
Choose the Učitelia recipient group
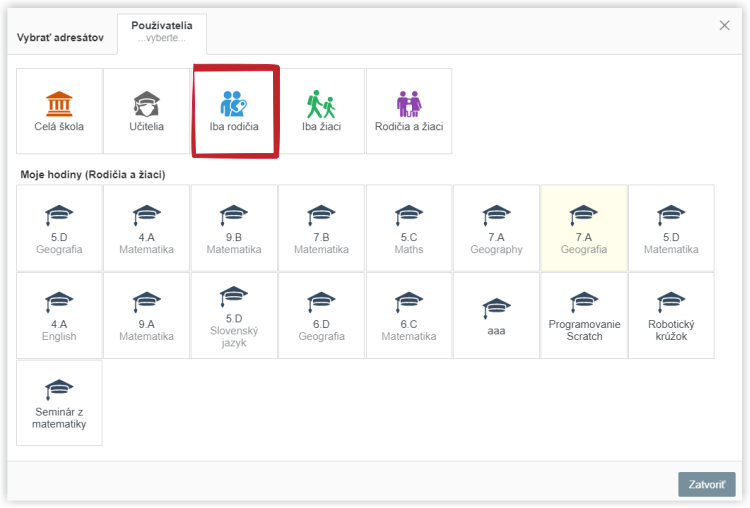[146, 111]
